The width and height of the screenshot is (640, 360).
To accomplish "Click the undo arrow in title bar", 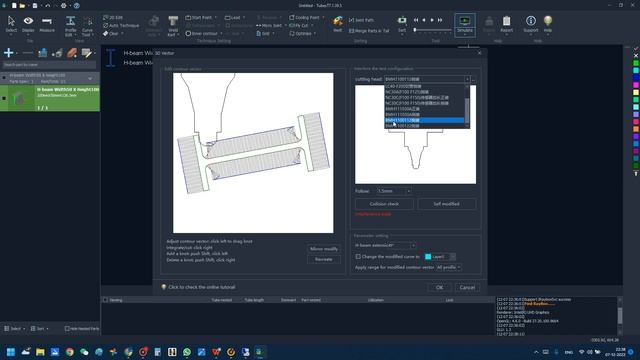I will point(47,6).
